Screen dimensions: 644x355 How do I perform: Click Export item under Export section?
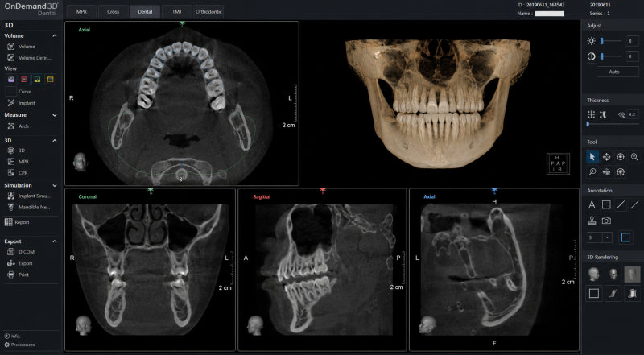(x=20, y=263)
